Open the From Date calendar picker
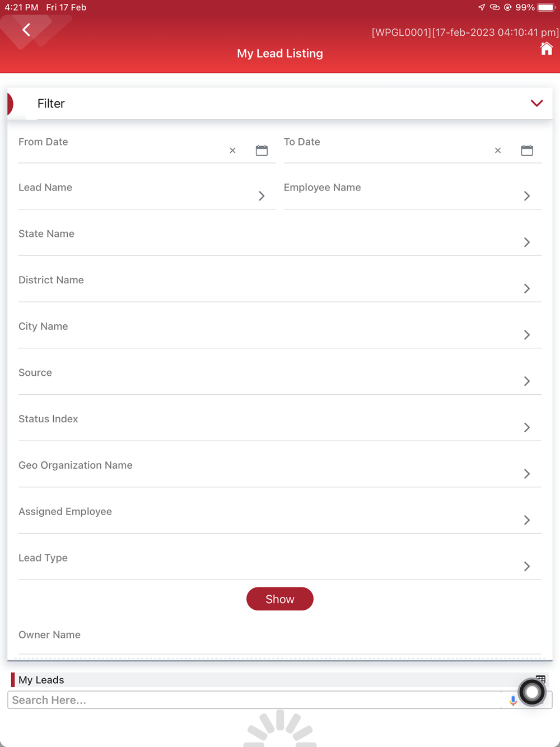The image size is (560, 747). [x=262, y=150]
